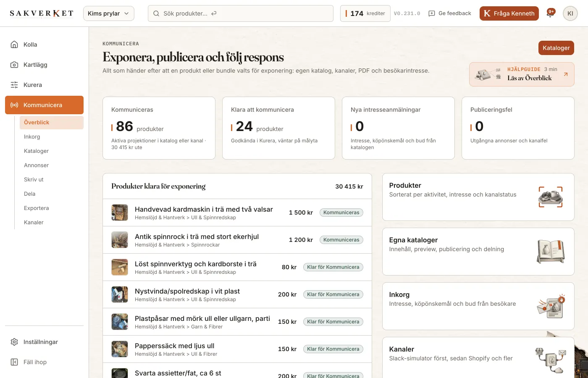This screenshot has width=588, height=378.
Task: Open Inställningar gear icon
Action: [14, 342]
